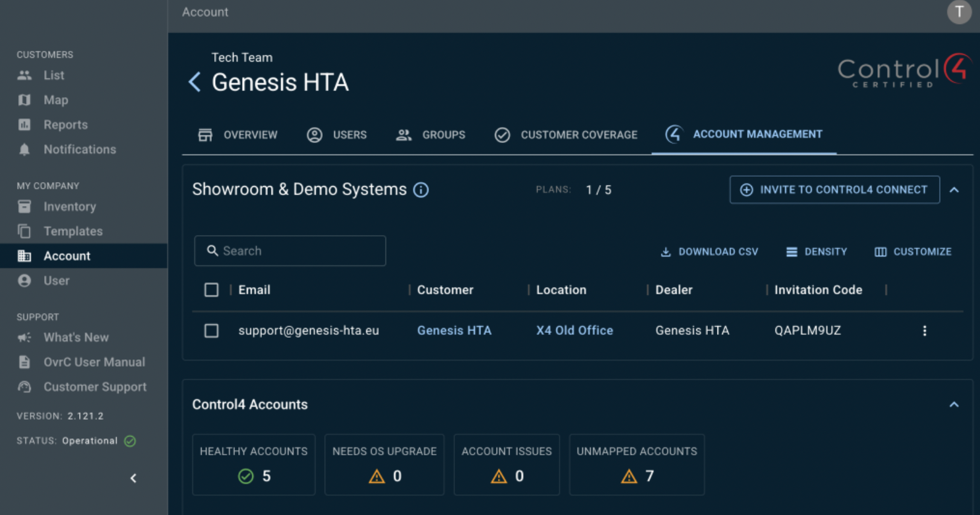Click the Needs OS Upgrade card
This screenshot has height=515, width=980.
pos(384,465)
